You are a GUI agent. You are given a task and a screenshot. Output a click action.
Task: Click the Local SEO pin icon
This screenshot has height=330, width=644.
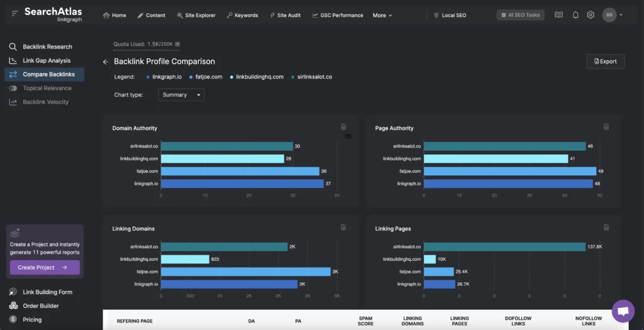(436, 15)
